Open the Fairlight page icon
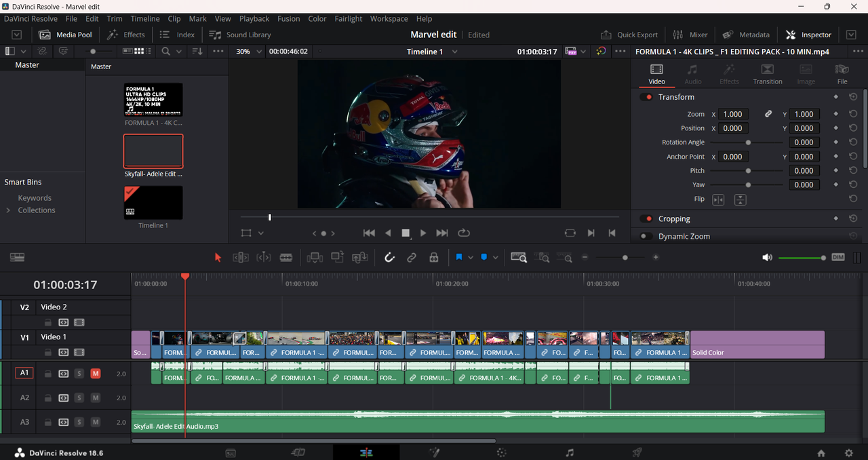Viewport: 868px width, 460px height. click(x=570, y=453)
